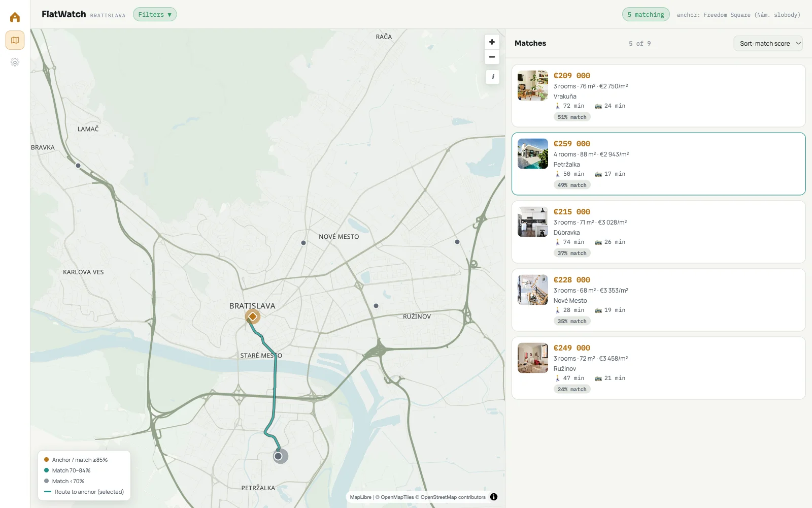The image size is (812, 508).
Task: Select the €249 000 price heading
Action: tap(572, 348)
